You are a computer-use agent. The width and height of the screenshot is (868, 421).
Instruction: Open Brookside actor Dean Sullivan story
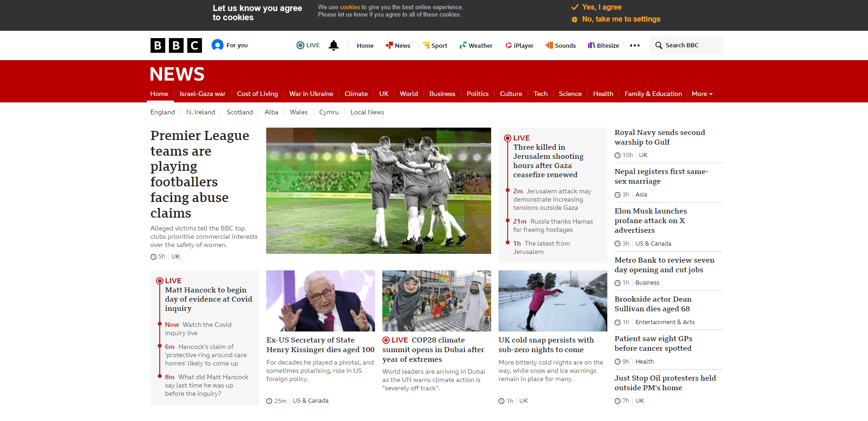(x=653, y=304)
